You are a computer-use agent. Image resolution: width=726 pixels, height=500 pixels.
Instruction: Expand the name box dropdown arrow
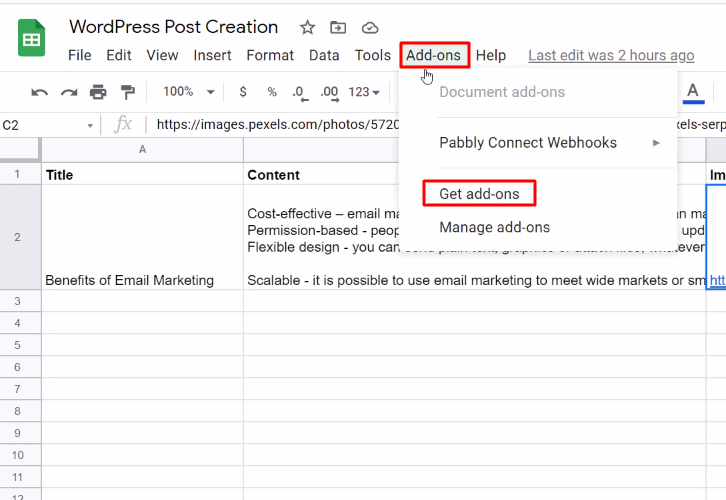coord(90,125)
